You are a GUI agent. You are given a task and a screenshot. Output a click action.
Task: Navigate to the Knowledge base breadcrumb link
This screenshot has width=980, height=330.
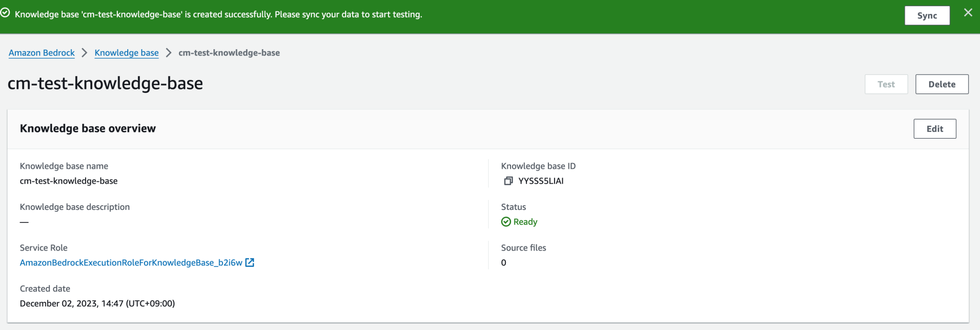coord(126,53)
